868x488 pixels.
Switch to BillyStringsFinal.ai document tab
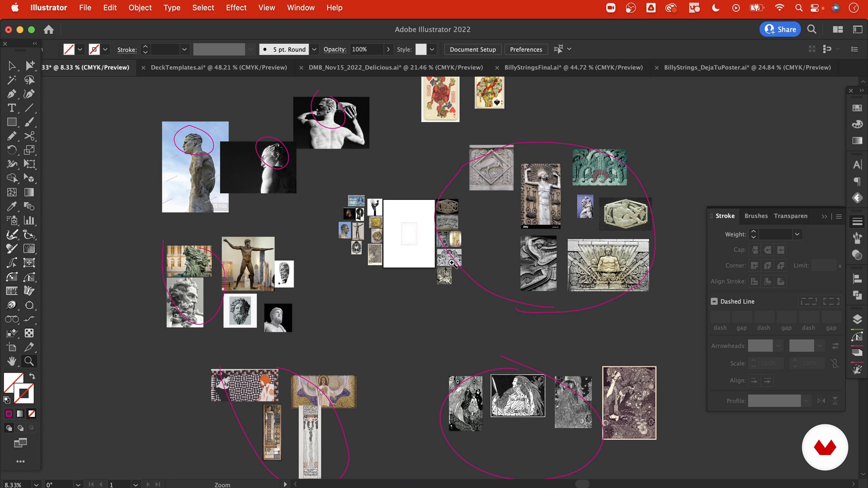tap(573, 67)
